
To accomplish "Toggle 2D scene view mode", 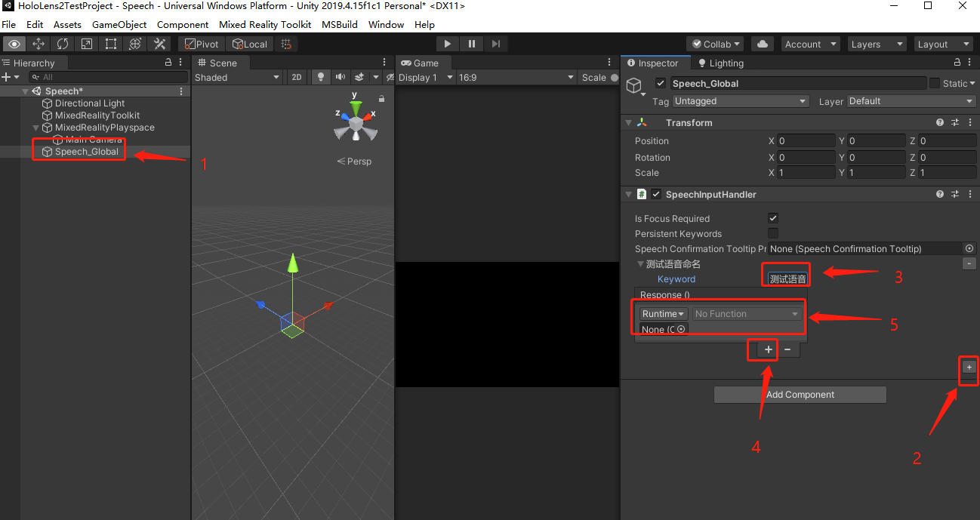I will click(297, 77).
